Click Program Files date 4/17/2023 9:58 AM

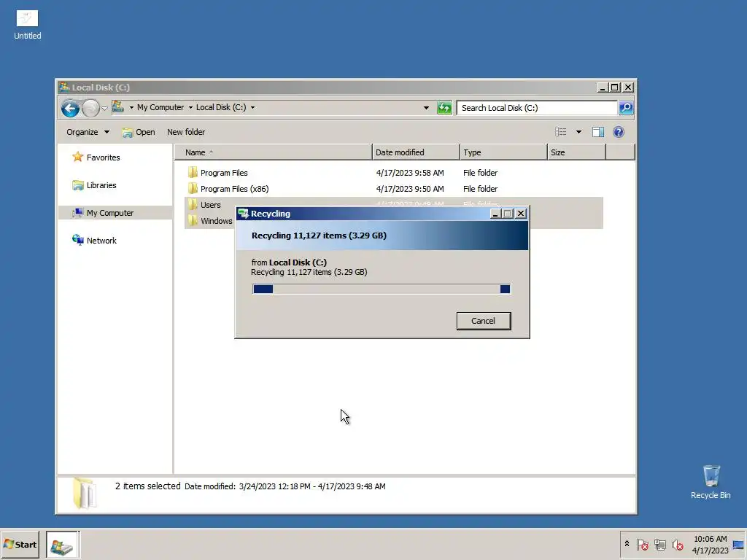click(410, 173)
